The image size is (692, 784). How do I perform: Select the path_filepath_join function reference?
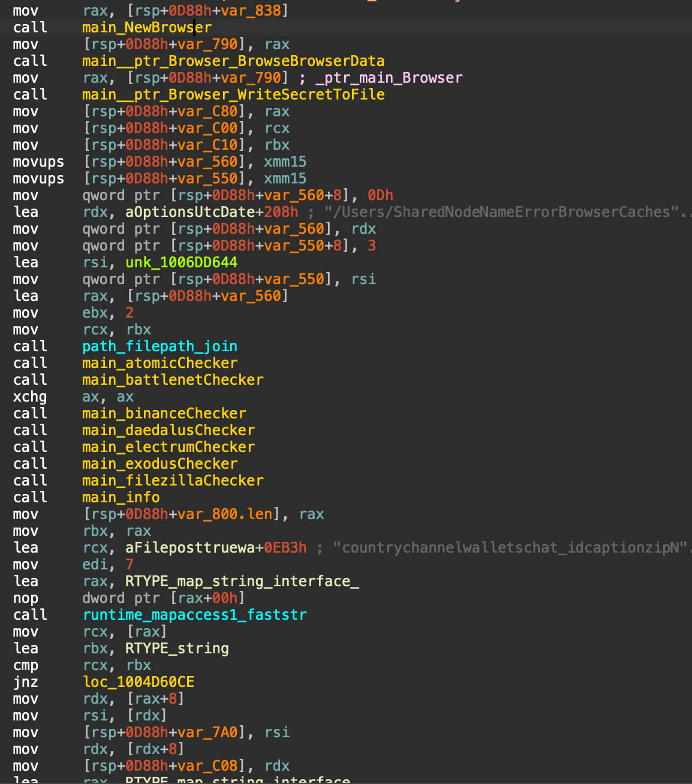pos(160,346)
